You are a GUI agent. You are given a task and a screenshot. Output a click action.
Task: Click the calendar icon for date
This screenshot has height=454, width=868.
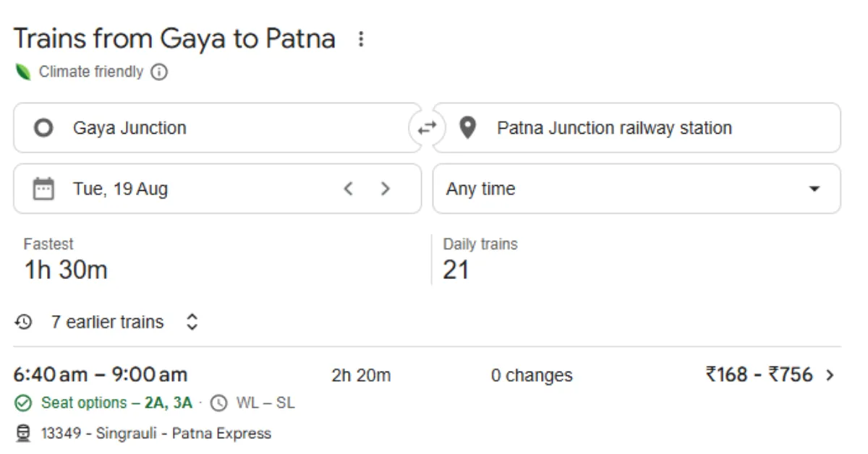(43, 189)
